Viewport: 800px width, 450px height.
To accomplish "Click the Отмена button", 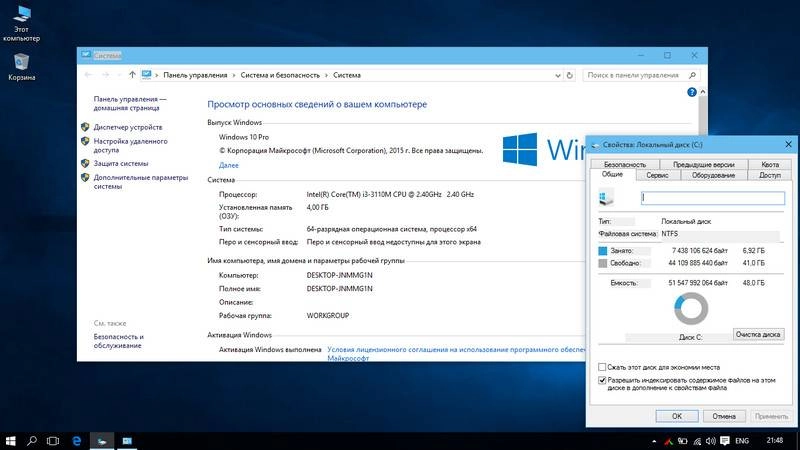I will click(x=724, y=416).
